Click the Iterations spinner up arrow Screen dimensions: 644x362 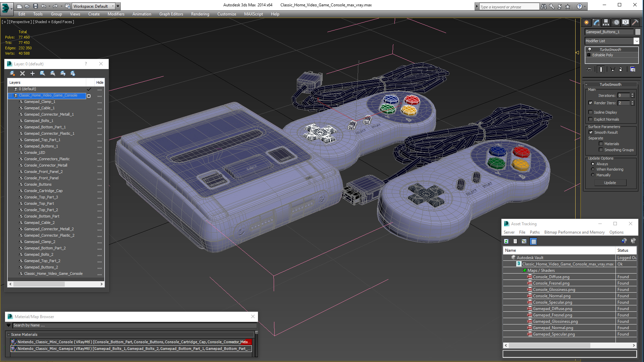pos(633,94)
